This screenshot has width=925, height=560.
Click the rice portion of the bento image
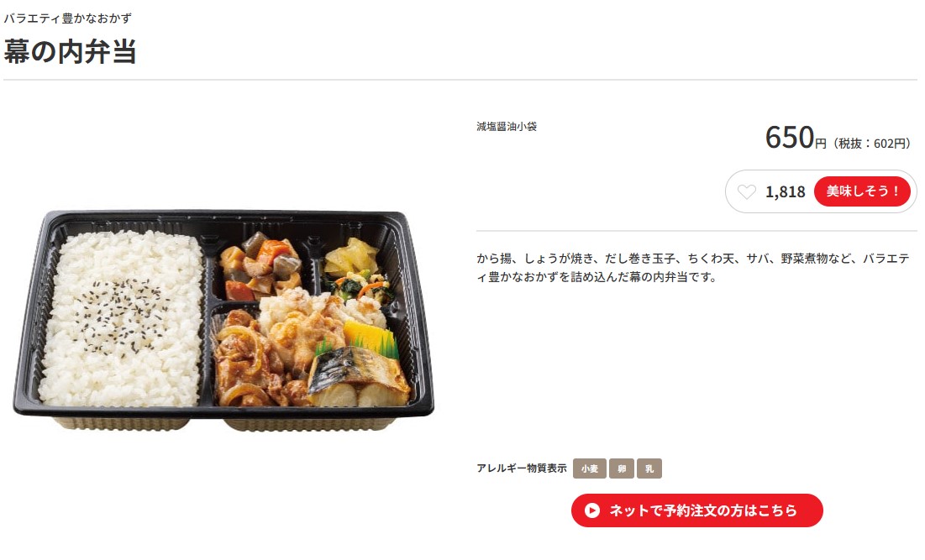[121, 318]
